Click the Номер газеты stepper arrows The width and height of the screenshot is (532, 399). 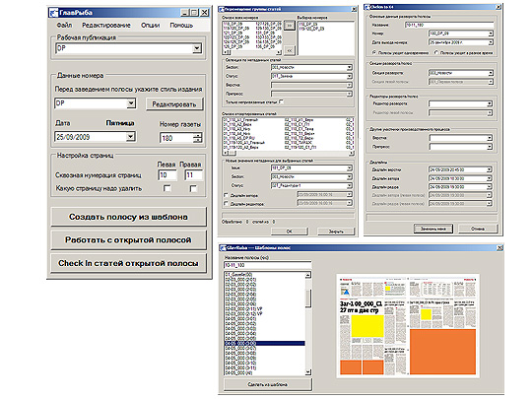198,138
